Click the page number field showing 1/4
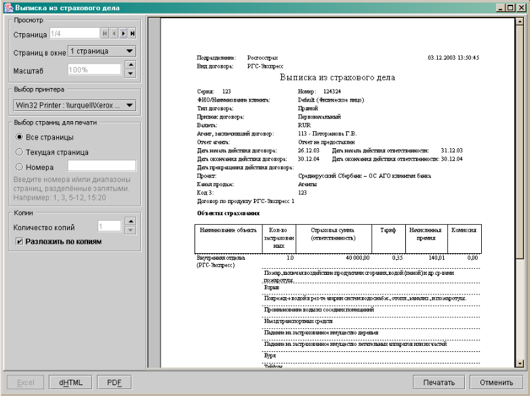 [75, 34]
